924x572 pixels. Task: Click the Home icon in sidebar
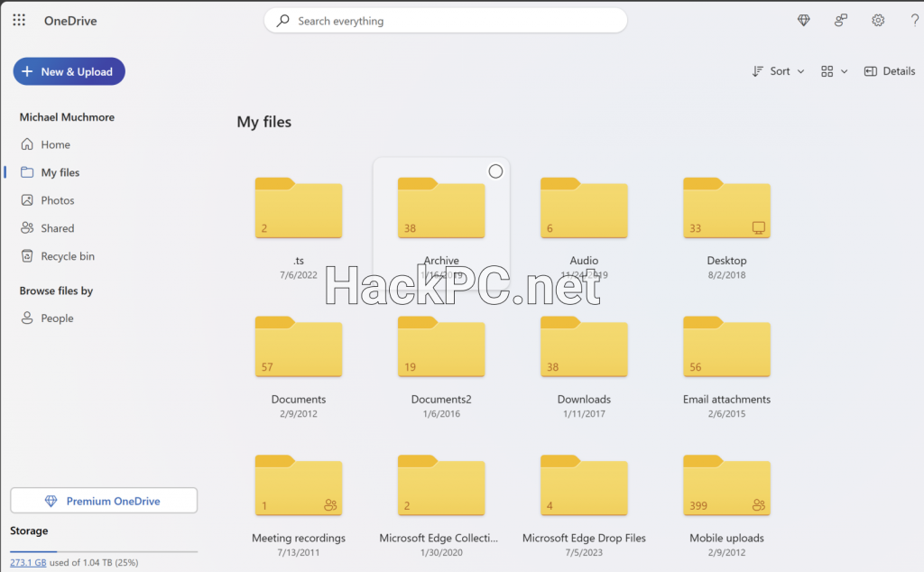pyautogui.click(x=27, y=144)
